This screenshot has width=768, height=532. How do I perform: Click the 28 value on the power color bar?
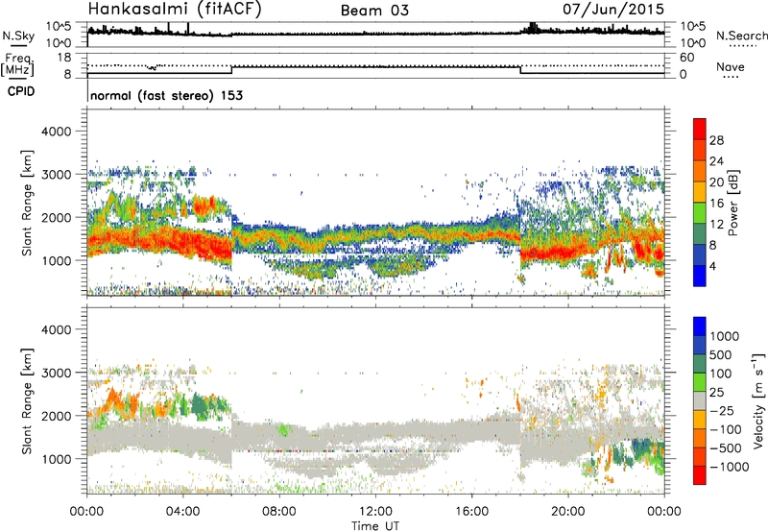(716, 140)
